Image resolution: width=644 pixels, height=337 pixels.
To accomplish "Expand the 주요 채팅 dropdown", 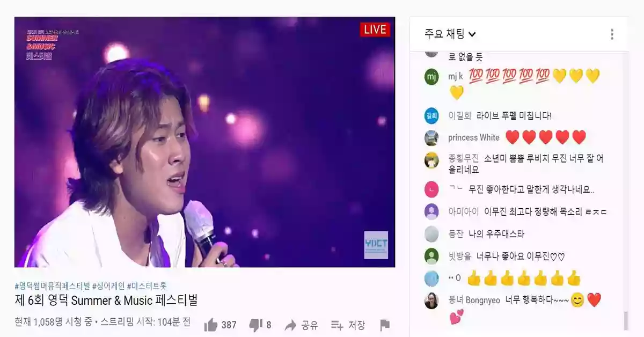I will tap(450, 34).
